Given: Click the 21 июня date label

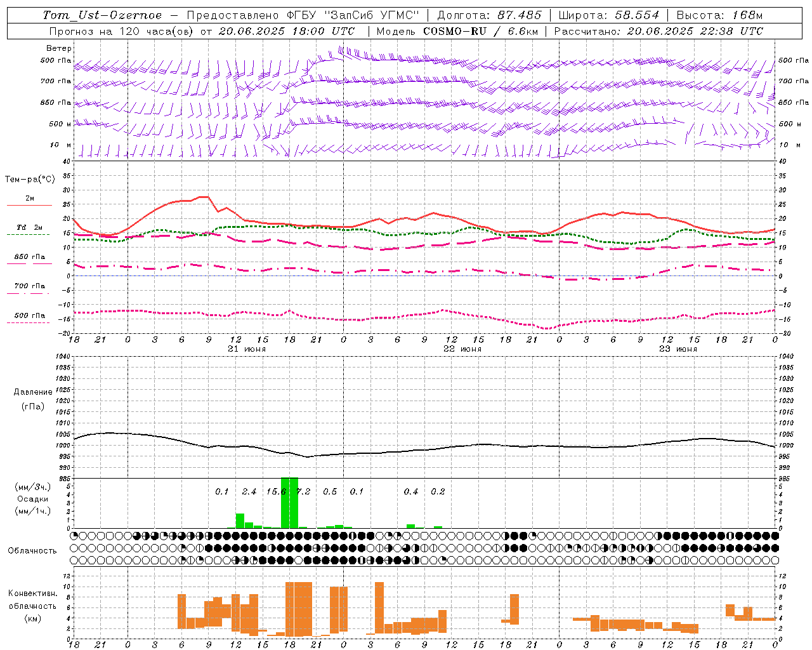Looking at the screenshot, I should point(247,349).
